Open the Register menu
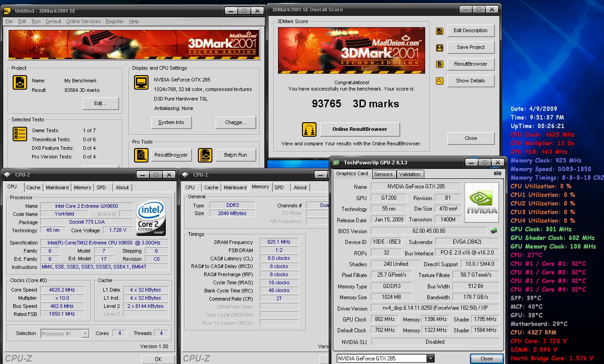604x364 pixels. [115, 21]
